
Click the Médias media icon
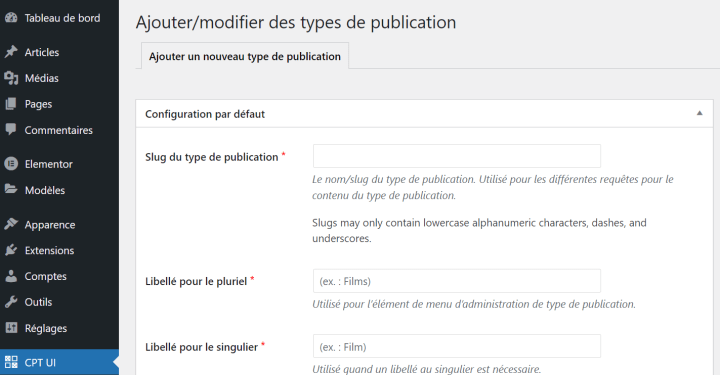pyautogui.click(x=11, y=78)
